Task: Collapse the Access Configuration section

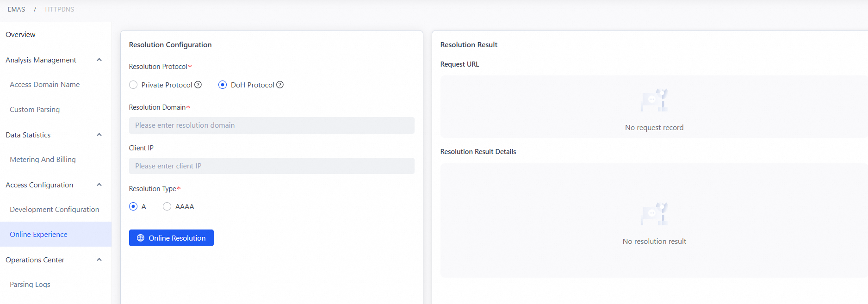Action: [99, 185]
